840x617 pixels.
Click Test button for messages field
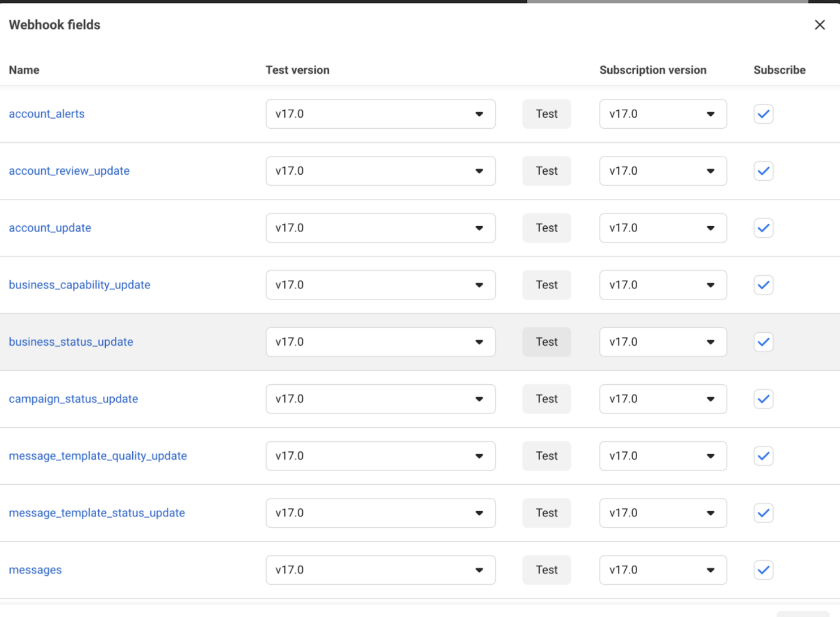coord(547,570)
